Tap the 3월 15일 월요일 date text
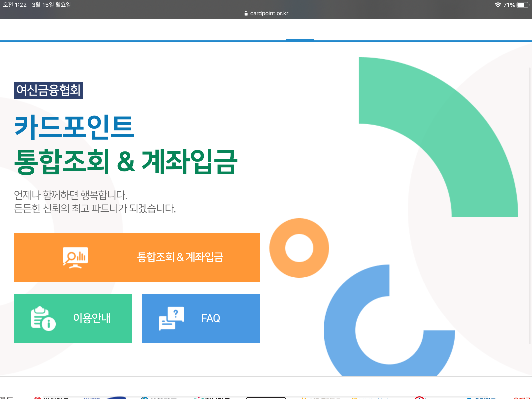This screenshot has height=399, width=532. (51, 5)
